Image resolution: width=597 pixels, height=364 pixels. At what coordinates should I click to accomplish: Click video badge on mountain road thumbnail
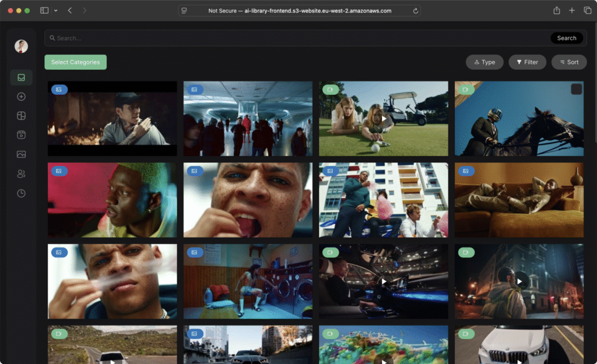tap(59, 334)
